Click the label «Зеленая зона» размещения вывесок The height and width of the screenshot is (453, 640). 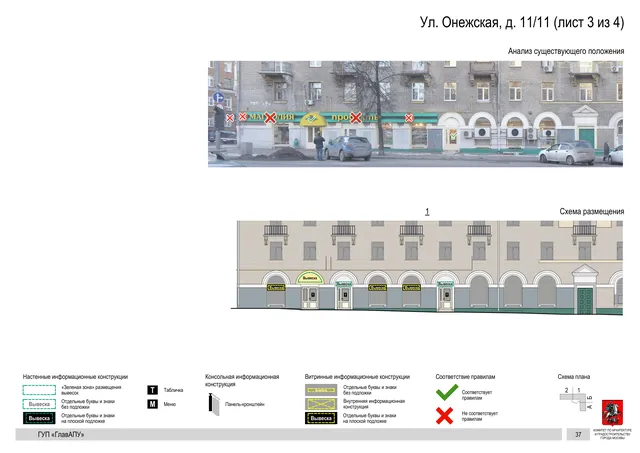tap(91, 390)
